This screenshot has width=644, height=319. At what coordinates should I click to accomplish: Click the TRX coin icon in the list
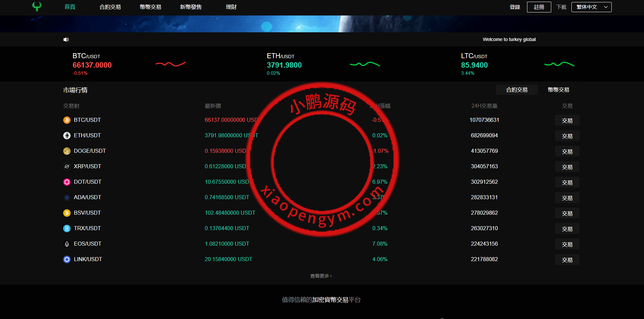[x=67, y=228]
